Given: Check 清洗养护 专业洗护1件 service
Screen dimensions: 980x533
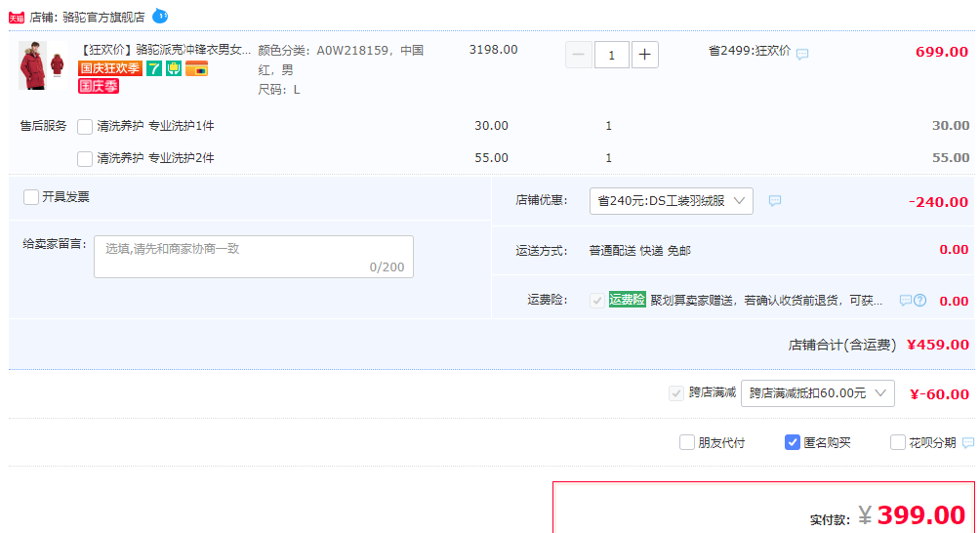Looking at the screenshot, I should pos(85,127).
